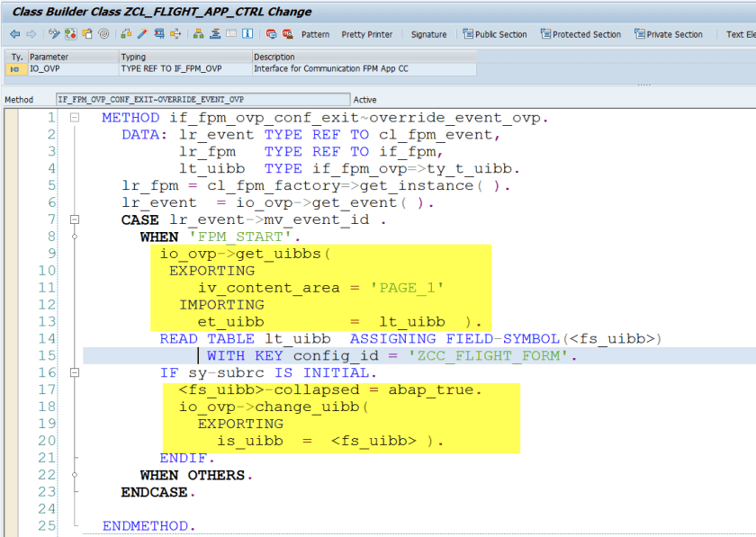Click the Test/Execute icon
The width and height of the screenshot is (756, 537).
point(159,34)
